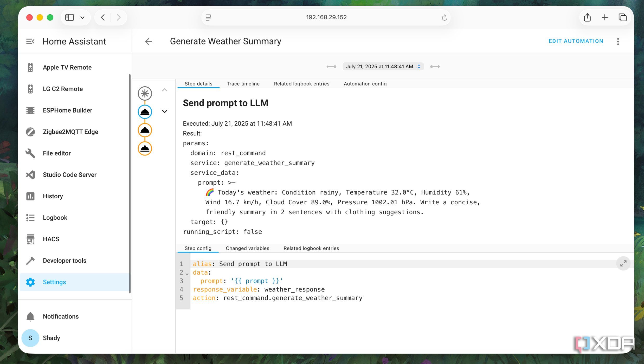This screenshot has height=364, width=644.
Task: Collapse the data block on line 2
Action: [x=187, y=274]
